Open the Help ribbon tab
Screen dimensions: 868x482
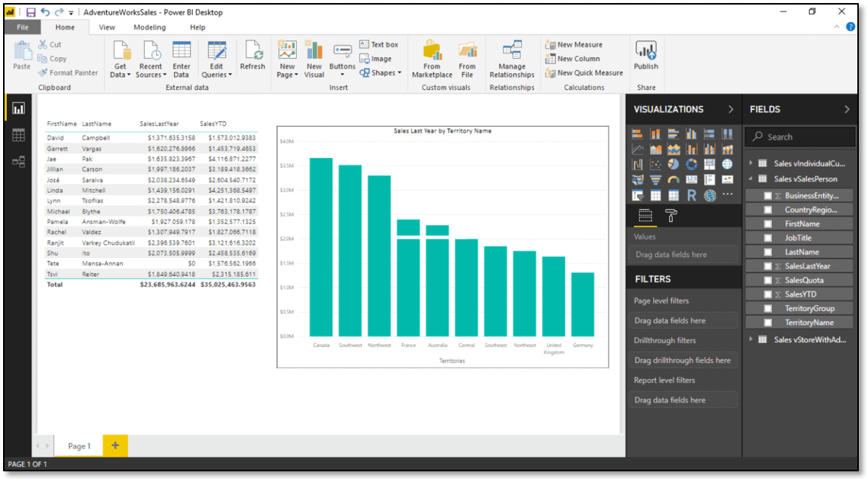(198, 27)
